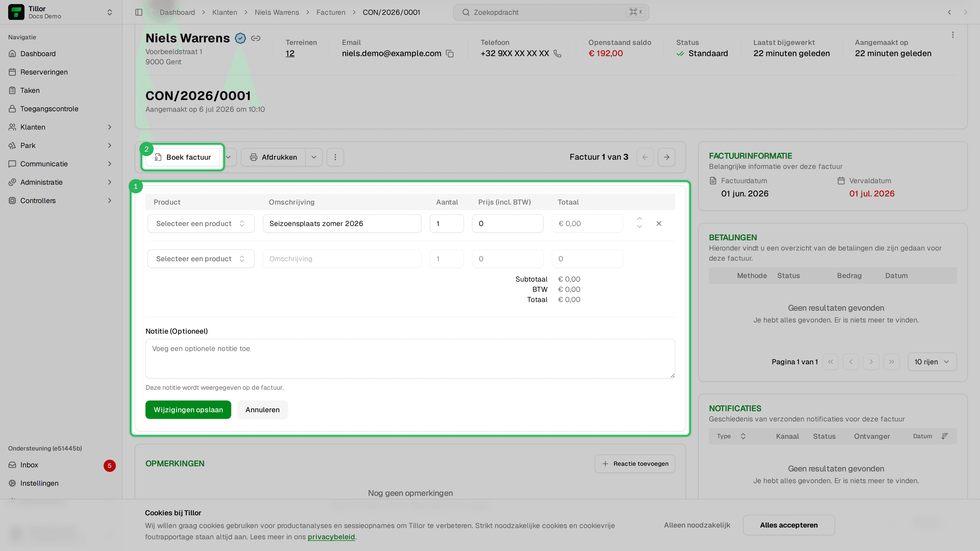Open the Boek factuur dropdown arrow
Screen dimensions: 980x551
(228, 157)
